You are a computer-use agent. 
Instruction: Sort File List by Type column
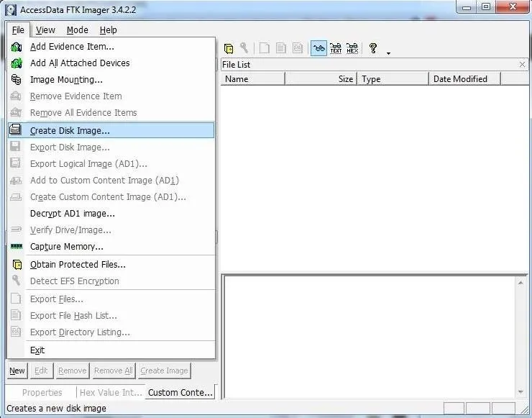tap(393, 78)
